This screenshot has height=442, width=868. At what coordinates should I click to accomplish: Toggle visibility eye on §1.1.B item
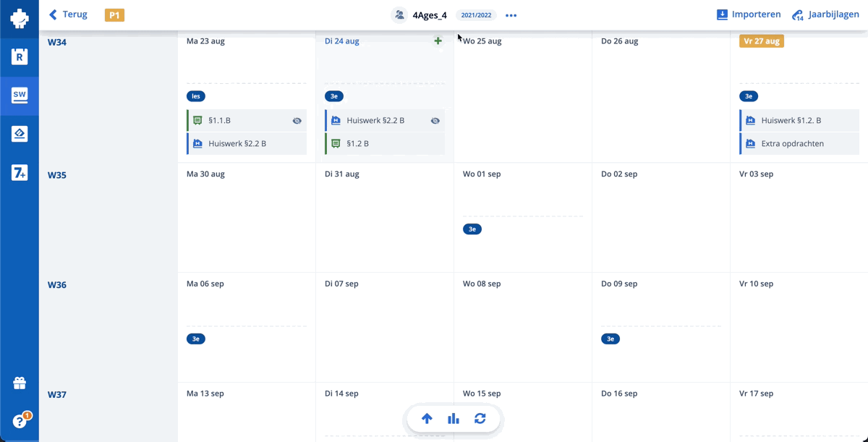click(x=297, y=121)
